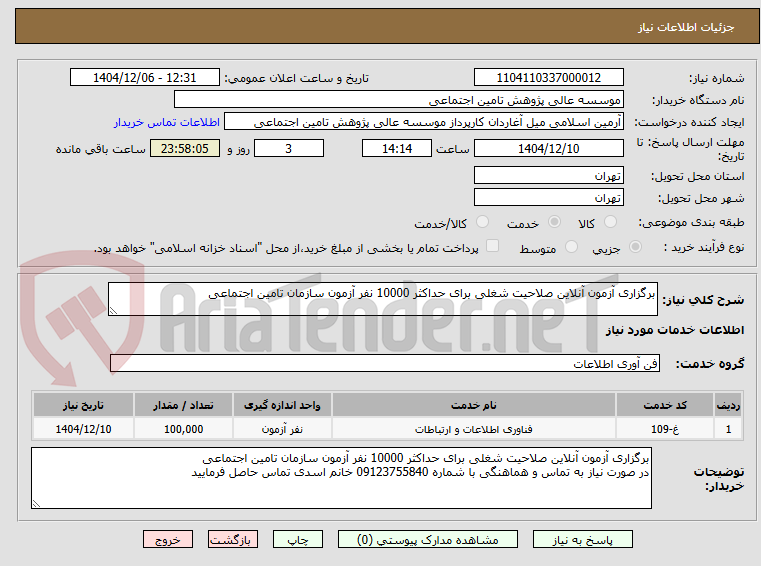The height and width of the screenshot is (566, 761).
Task: Click service code cell 'غ-109'
Action: (x=665, y=429)
